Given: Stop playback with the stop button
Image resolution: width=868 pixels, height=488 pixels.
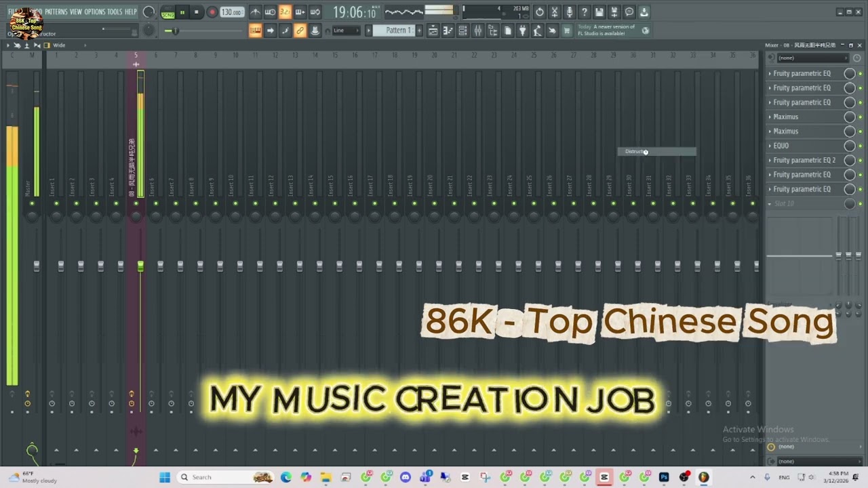Looking at the screenshot, I should click(x=197, y=12).
